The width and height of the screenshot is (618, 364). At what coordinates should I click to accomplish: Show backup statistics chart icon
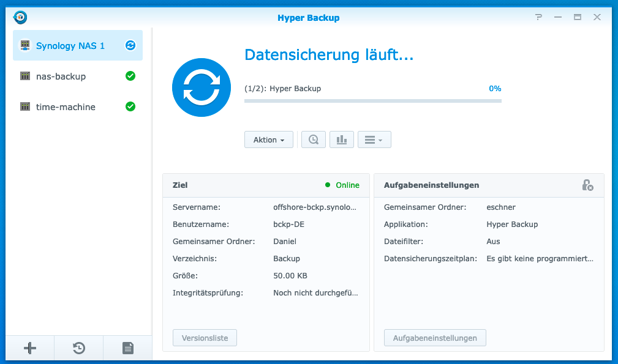[342, 139]
